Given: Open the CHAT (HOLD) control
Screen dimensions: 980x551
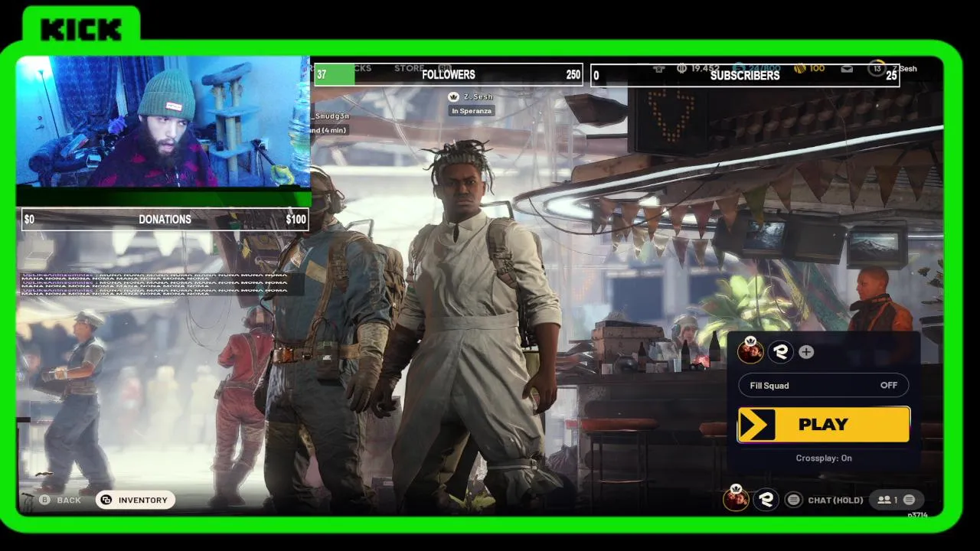Looking at the screenshot, I should (x=835, y=500).
